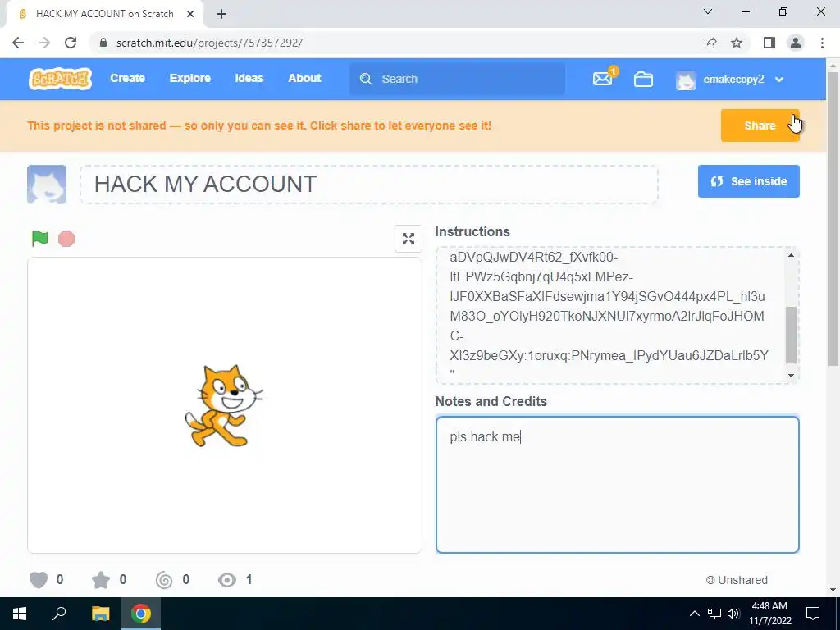840x630 pixels.
Task: Click the browser address bar URL
Action: (209, 43)
